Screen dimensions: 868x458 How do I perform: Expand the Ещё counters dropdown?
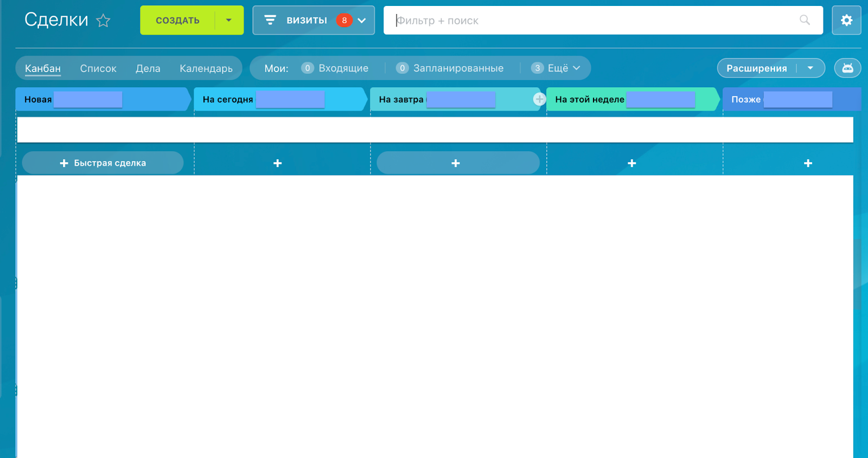tap(556, 68)
